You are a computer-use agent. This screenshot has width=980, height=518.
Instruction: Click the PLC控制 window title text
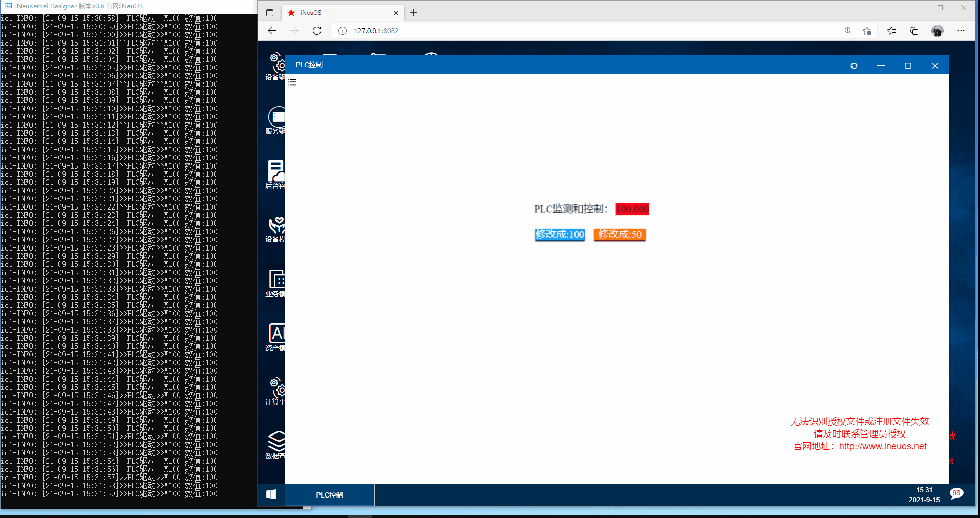tap(309, 65)
